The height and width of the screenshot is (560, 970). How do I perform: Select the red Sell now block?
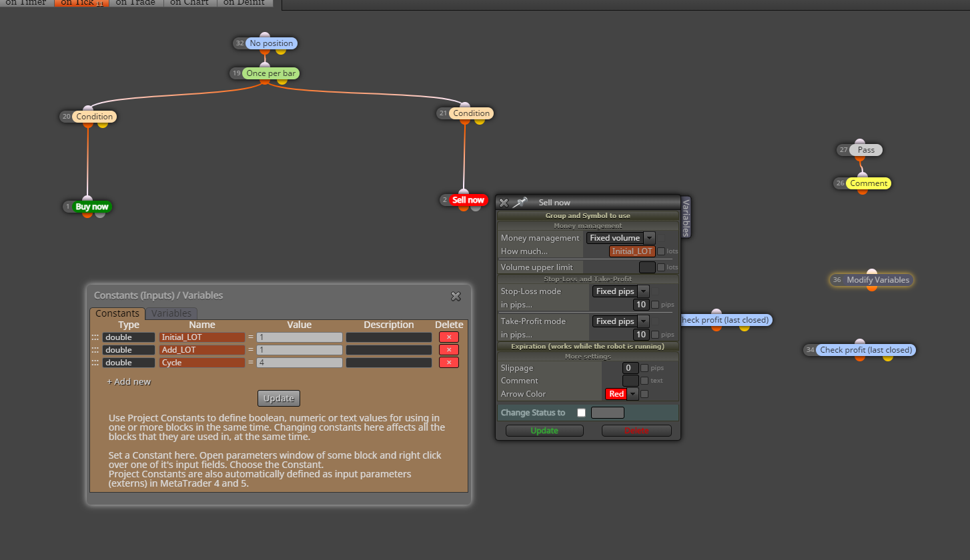pos(468,200)
